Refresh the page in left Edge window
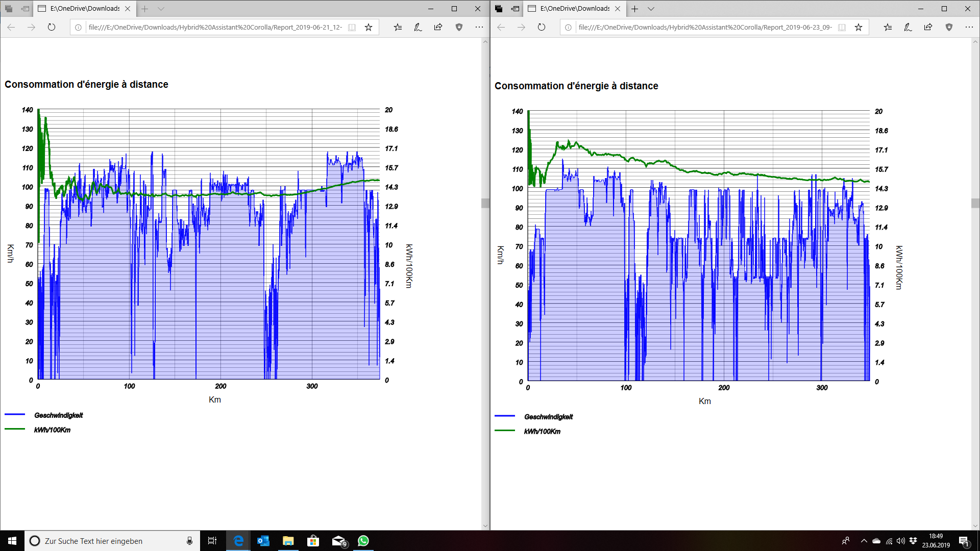 [52, 27]
